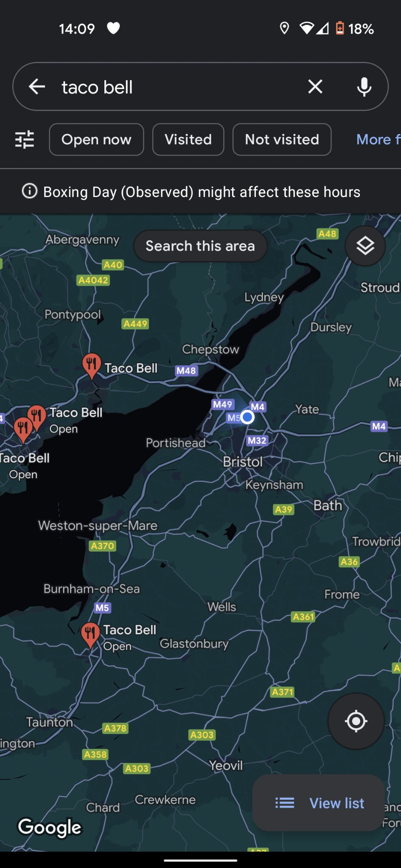Image resolution: width=401 pixels, height=868 pixels.
Task: Open the map layers button
Action: pyautogui.click(x=365, y=246)
